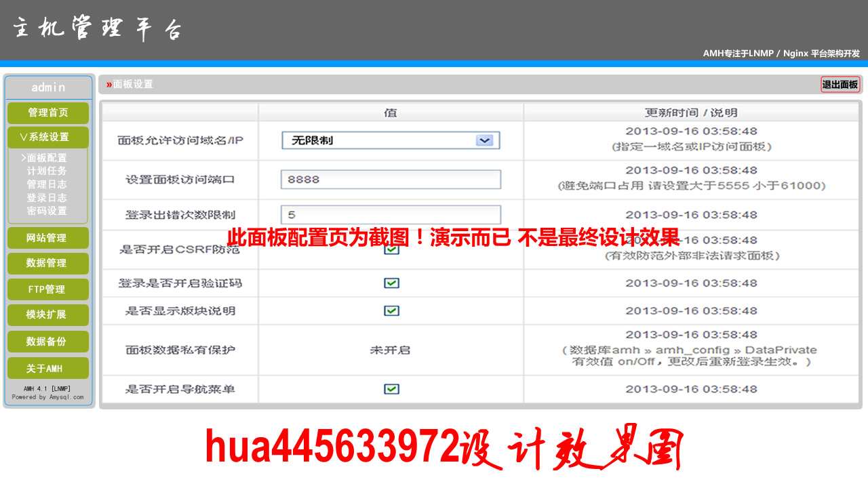The height and width of the screenshot is (488, 868).
Task: Open 密码设置 submenu item
Action: [47, 211]
